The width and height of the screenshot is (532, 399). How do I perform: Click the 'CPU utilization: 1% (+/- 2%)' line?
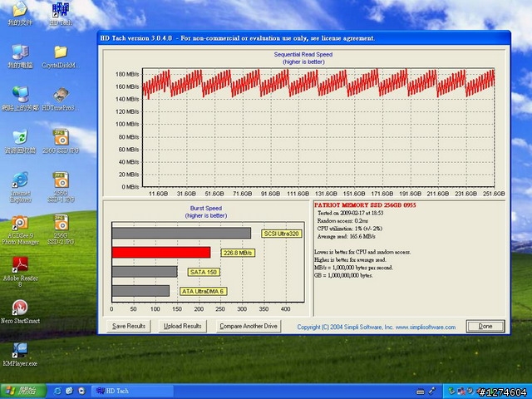coord(350,229)
